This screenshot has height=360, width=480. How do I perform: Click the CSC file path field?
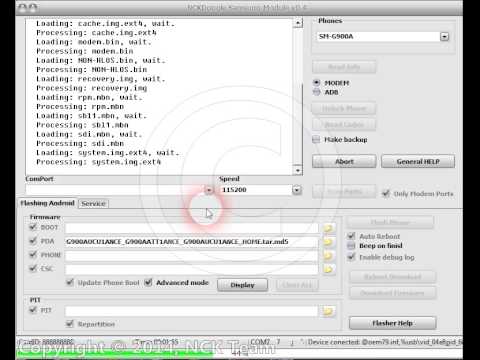point(192,269)
